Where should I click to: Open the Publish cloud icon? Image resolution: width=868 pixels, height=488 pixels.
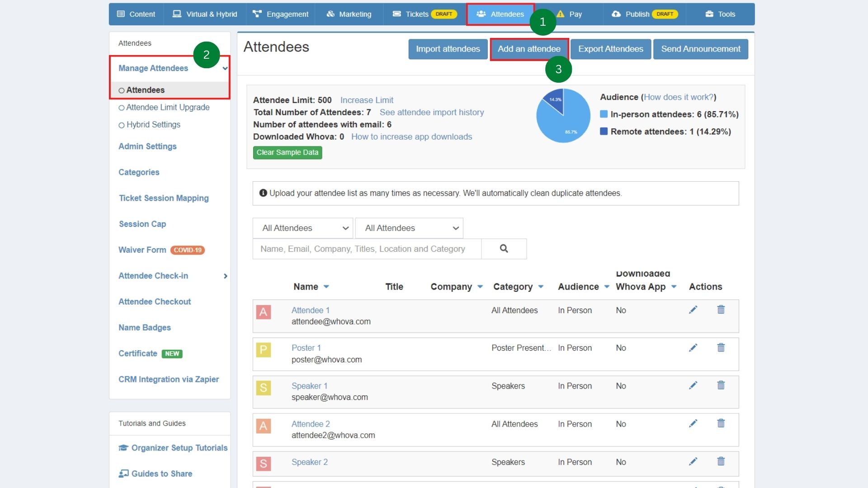point(617,14)
